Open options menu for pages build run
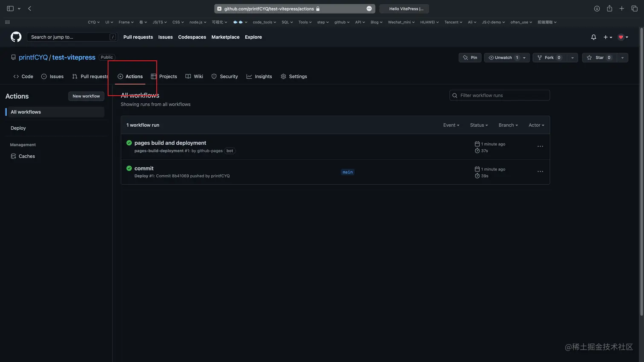Viewport: 644px width, 362px height. point(540,146)
